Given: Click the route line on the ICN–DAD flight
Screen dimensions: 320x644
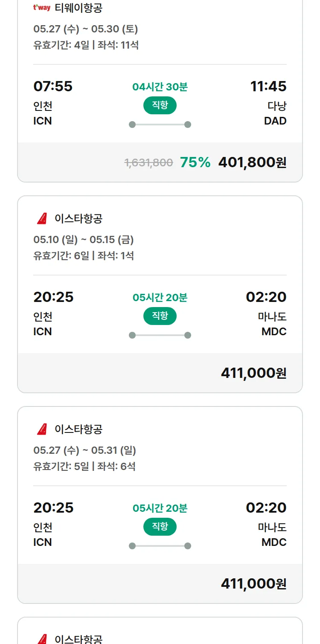Looking at the screenshot, I should point(160,125).
